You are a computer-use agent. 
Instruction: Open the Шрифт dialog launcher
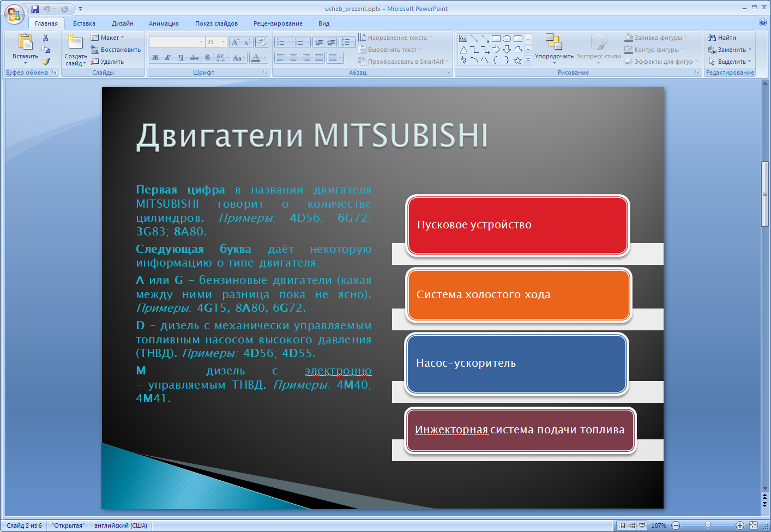point(266,72)
